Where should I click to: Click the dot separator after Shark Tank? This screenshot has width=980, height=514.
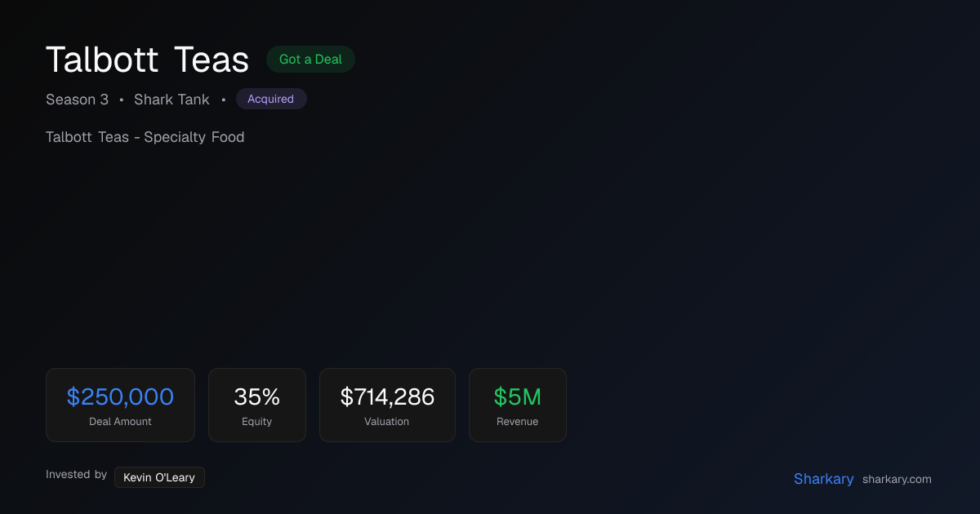coord(223,100)
